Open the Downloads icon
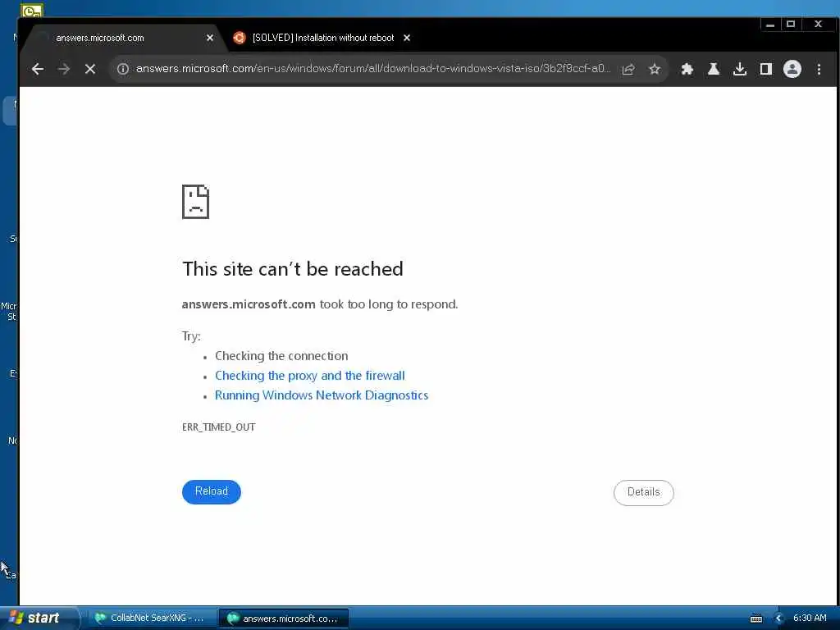Screen dimensions: 840x630 click(740, 69)
